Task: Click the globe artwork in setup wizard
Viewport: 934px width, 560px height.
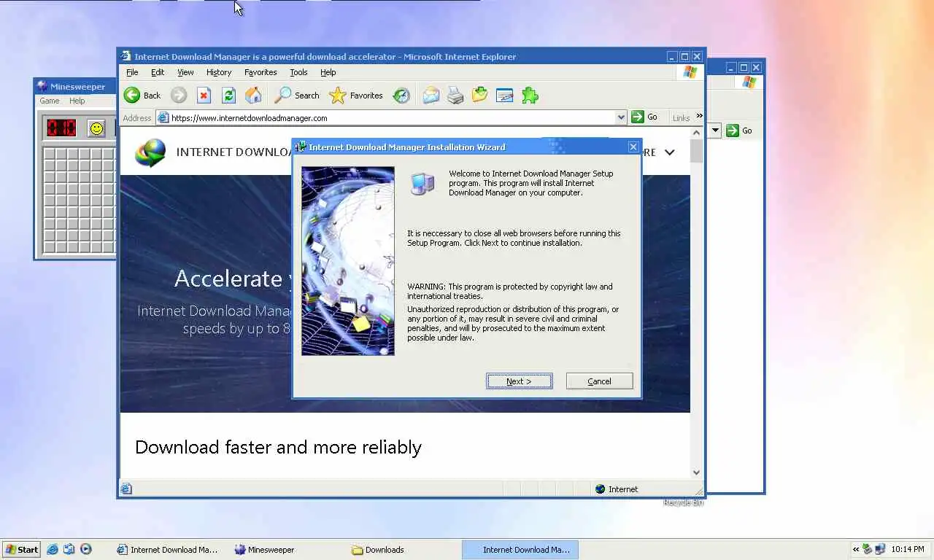Action: click(x=348, y=261)
